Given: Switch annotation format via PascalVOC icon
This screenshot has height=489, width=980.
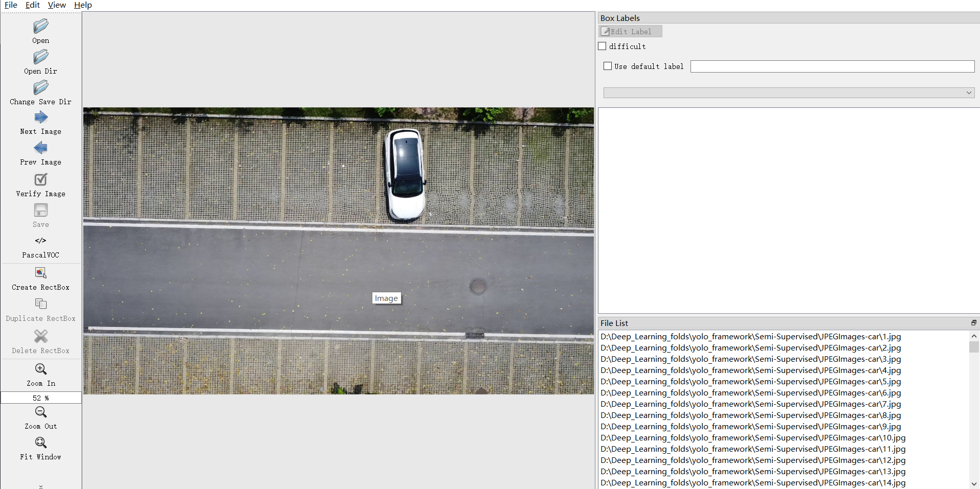Looking at the screenshot, I should 40,241.
